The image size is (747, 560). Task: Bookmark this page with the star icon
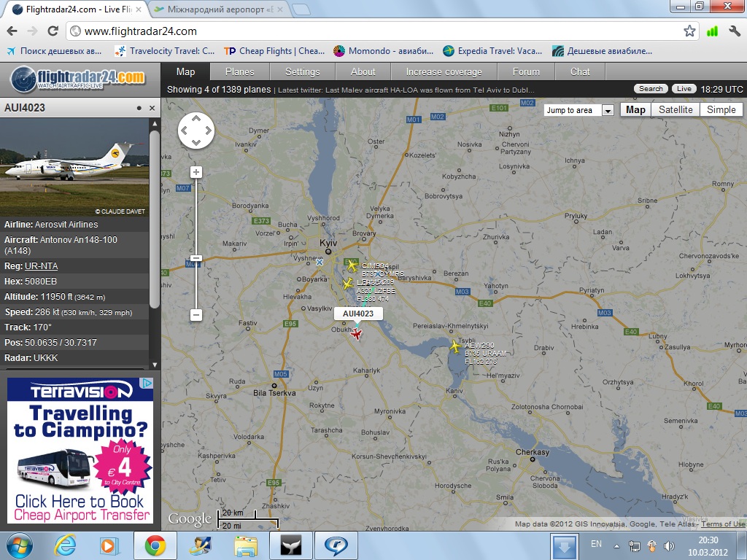(689, 31)
